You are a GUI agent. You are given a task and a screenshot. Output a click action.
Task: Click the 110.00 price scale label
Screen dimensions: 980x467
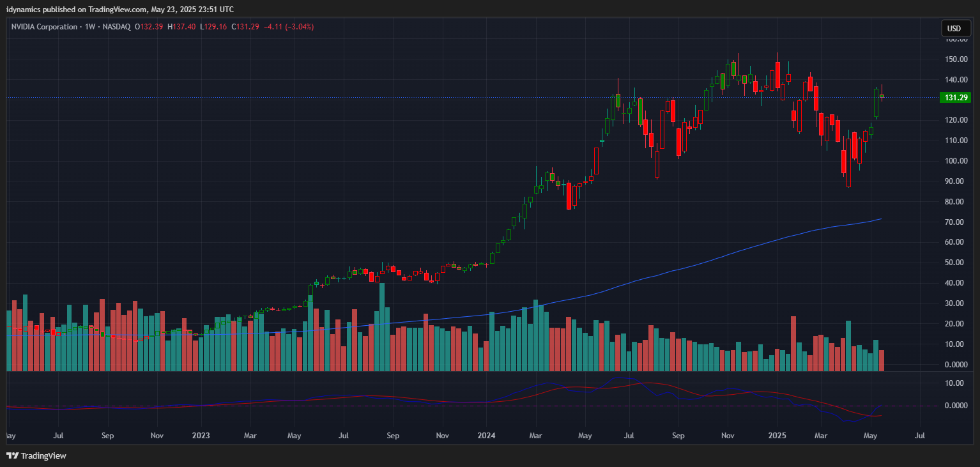956,141
